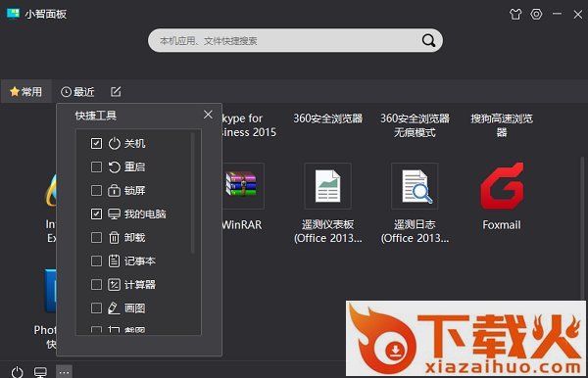Click the 重启 restart arrow icon

pyautogui.click(x=114, y=166)
